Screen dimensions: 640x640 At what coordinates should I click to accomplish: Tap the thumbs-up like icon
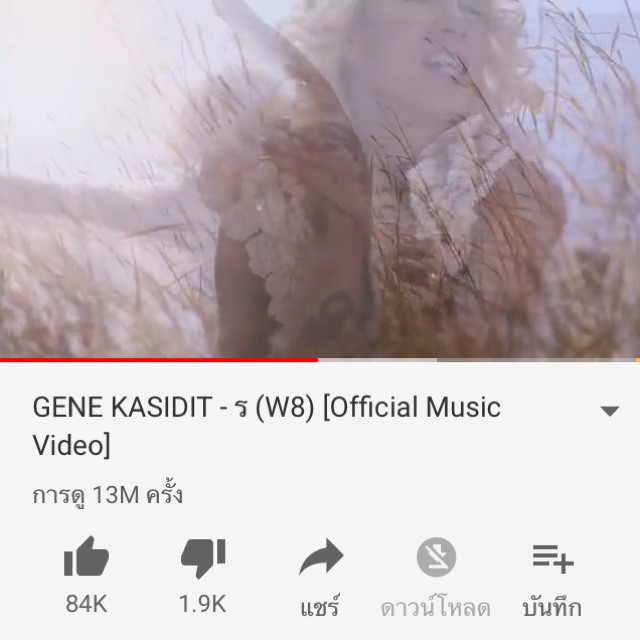pyautogui.click(x=87, y=556)
